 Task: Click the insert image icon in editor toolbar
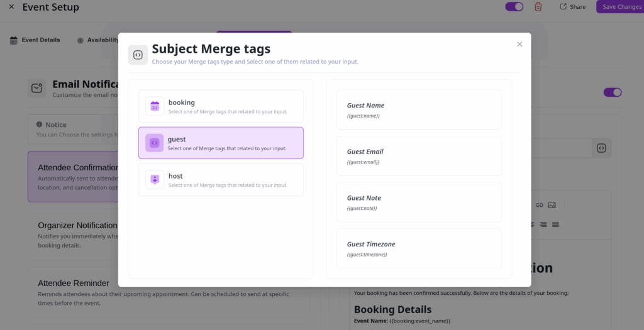552,205
